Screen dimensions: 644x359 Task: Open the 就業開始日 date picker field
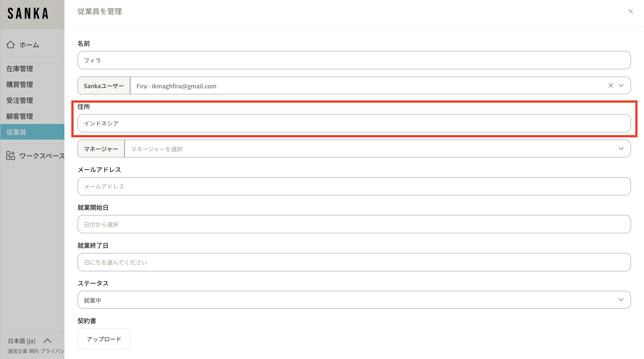point(354,224)
